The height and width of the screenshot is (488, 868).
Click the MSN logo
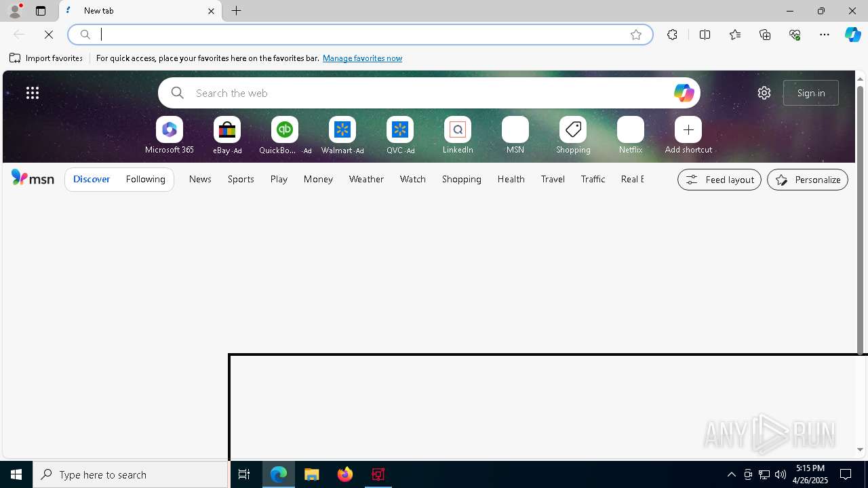click(x=33, y=178)
